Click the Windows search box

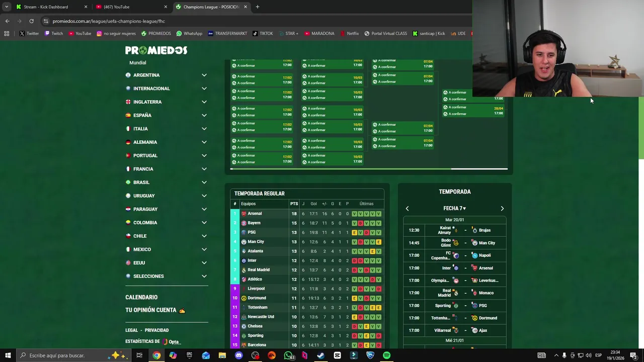(73, 355)
